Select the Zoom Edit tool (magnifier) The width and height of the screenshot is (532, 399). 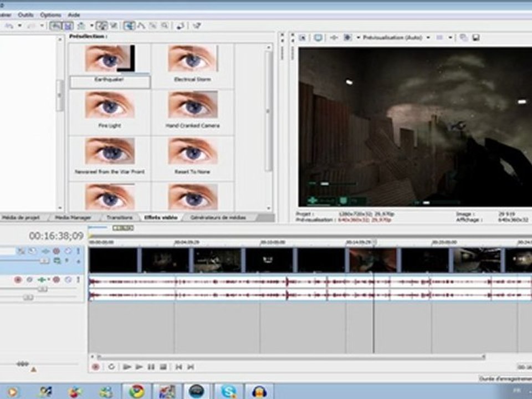[165, 25]
